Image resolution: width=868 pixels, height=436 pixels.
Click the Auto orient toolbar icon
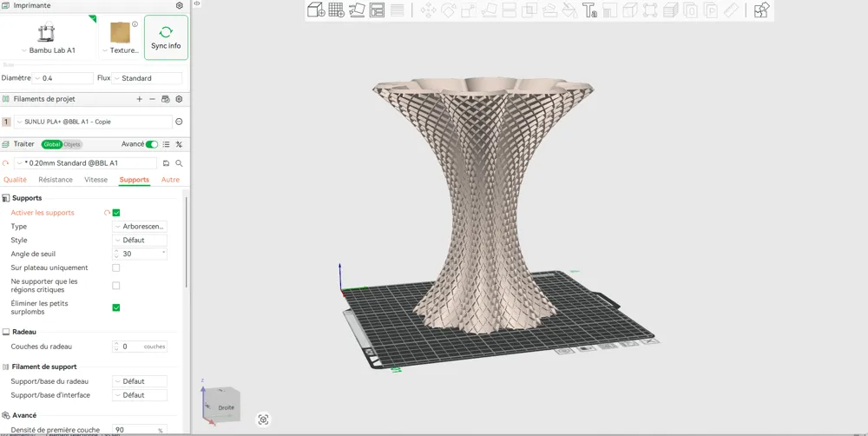click(x=357, y=10)
